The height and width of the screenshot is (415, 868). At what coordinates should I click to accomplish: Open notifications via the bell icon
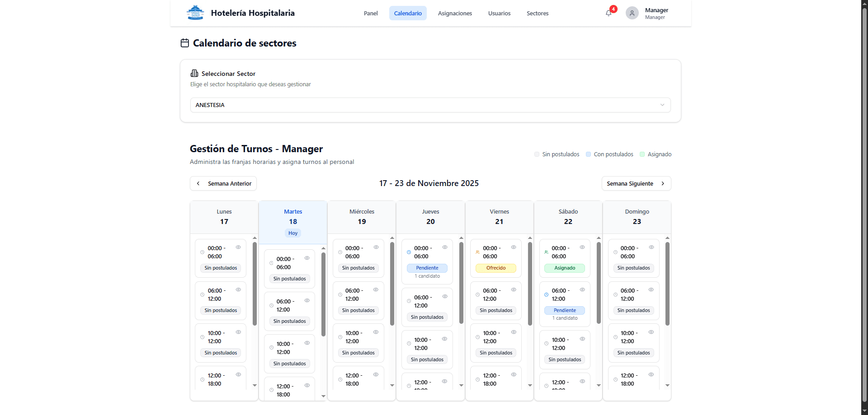pos(608,13)
